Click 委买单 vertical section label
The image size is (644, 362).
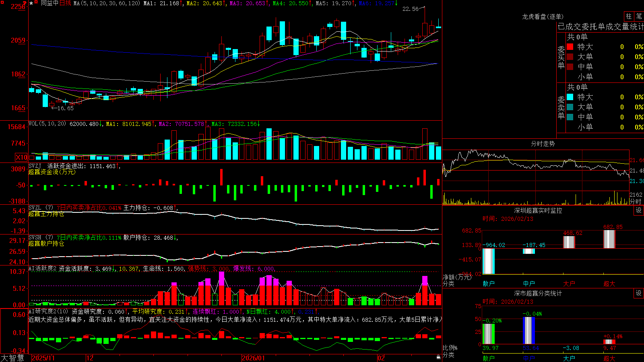[x=561, y=58]
